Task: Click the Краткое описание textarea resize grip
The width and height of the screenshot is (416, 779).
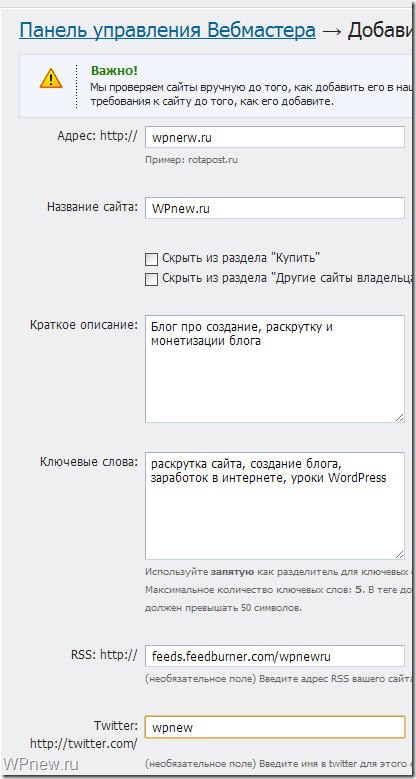Action: [400, 418]
